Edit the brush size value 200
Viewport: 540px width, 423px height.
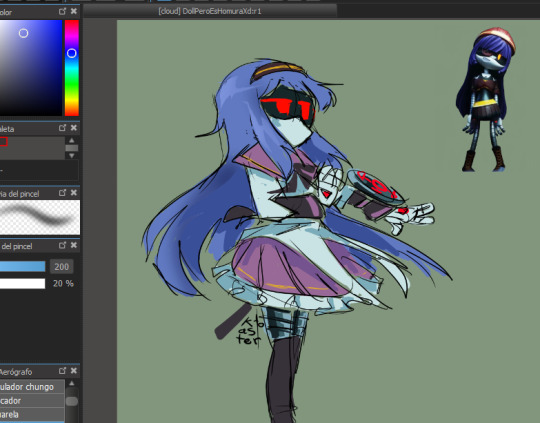pos(62,267)
